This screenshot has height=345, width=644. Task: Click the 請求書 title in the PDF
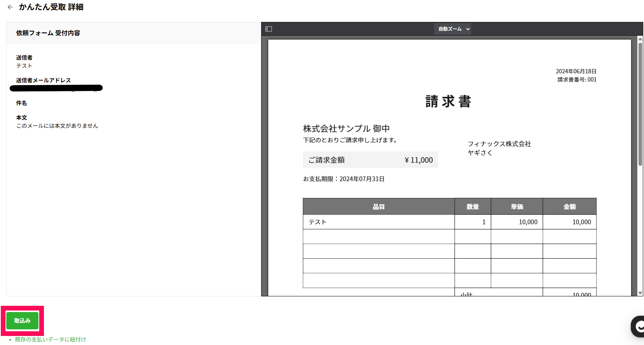[x=448, y=102]
